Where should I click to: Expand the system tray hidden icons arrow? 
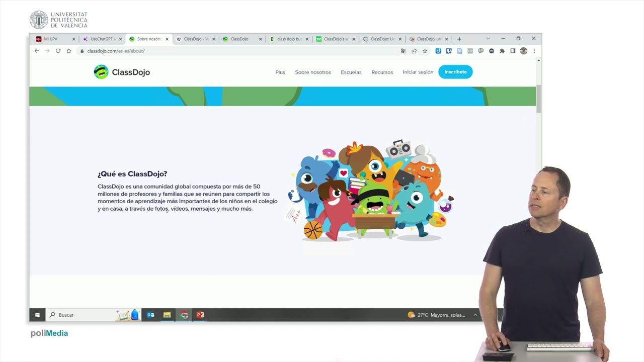tap(475, 315)
